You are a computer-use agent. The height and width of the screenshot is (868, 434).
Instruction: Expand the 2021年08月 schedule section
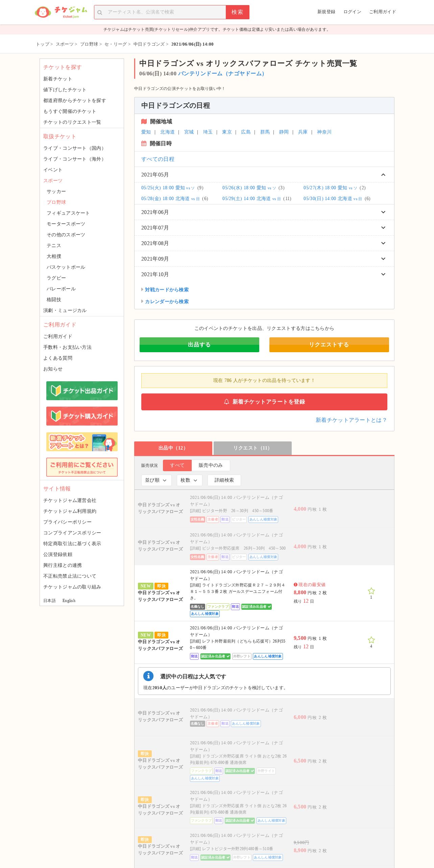264,243
